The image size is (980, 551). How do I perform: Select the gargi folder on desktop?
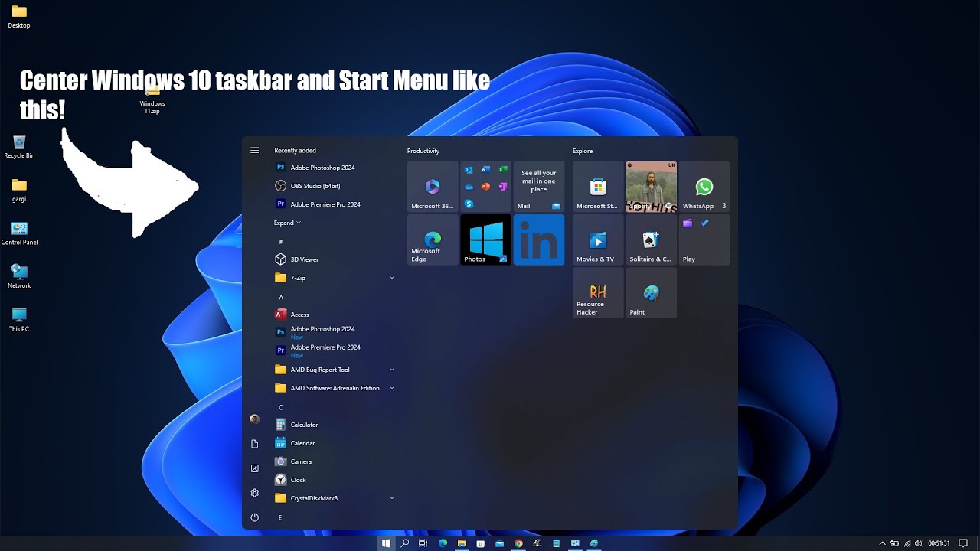pyautogui.click(x=19, y=190)
